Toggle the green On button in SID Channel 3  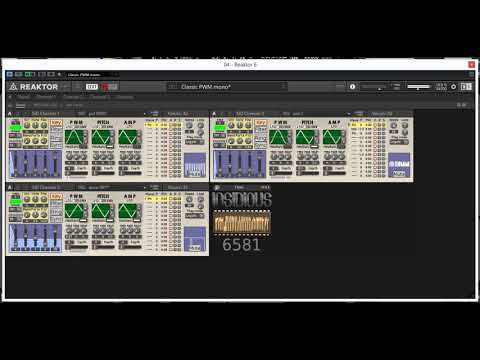(15, 202)
